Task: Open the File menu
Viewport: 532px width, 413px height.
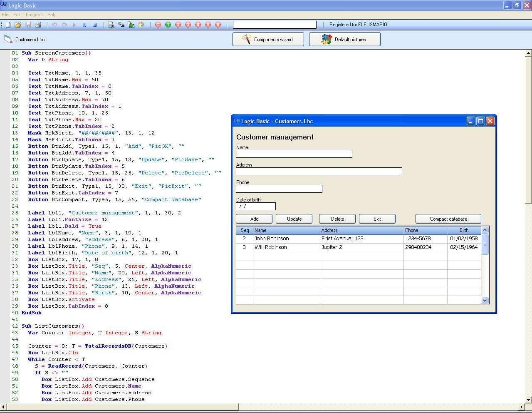Action: tap(5, 15)
